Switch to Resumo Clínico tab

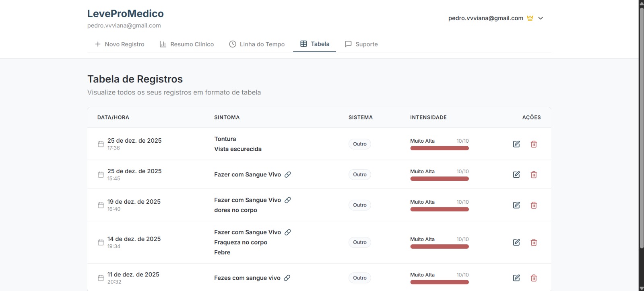pyautogui.click(x=187, y=44)
